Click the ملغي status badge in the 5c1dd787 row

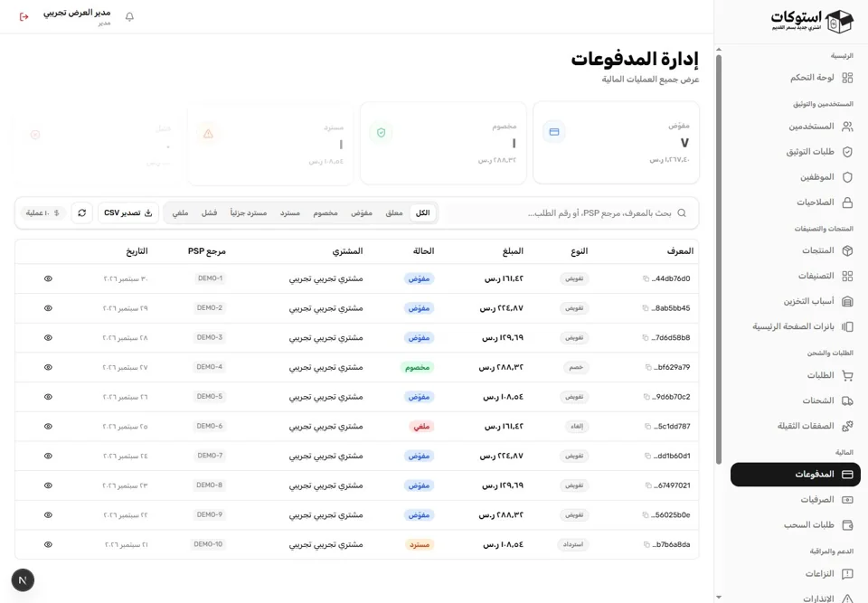click(x=421, y=427)
